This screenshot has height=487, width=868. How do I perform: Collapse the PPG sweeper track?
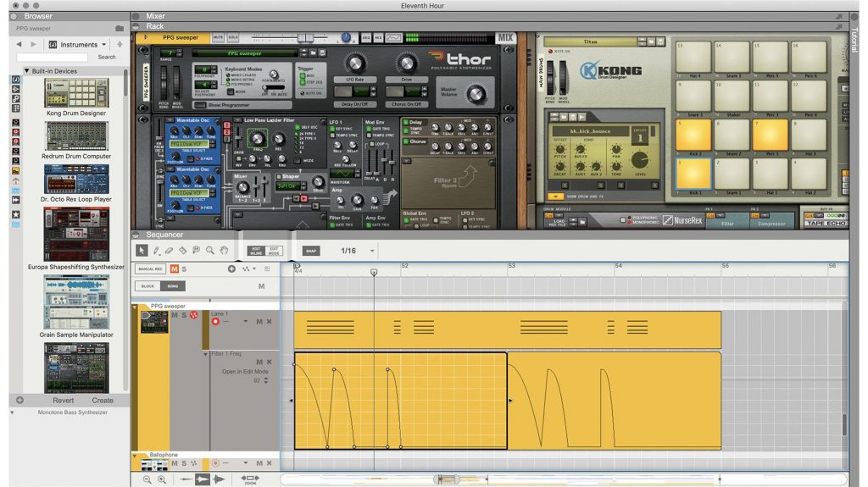pos(135,307)
